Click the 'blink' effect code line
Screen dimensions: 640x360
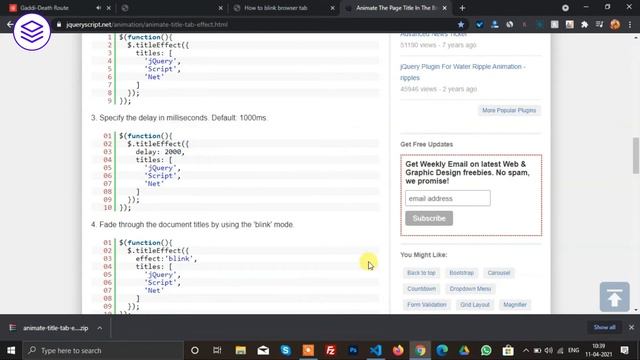pyautogui.click(x=166, y=258)
